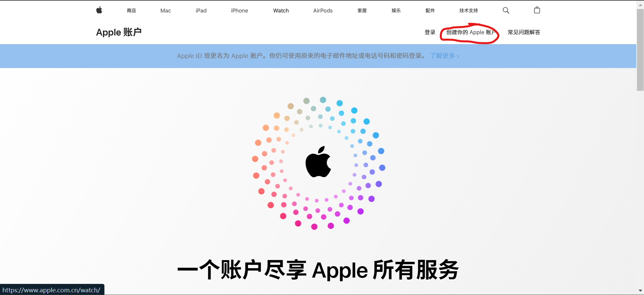The height and width of the screenshot is (295, 644).
Task: Open the 配件 navigation item
Action: pyautogui.click(x=430, y=10)
